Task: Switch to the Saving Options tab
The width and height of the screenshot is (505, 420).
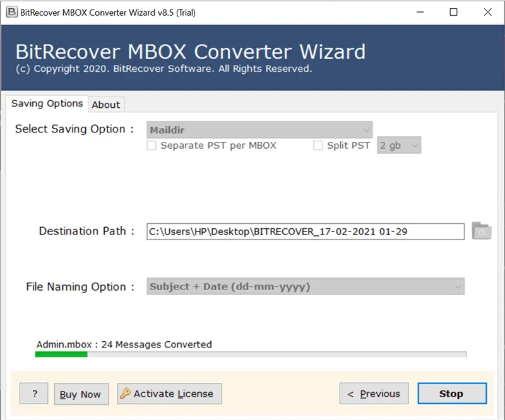Action: [47, 103]
